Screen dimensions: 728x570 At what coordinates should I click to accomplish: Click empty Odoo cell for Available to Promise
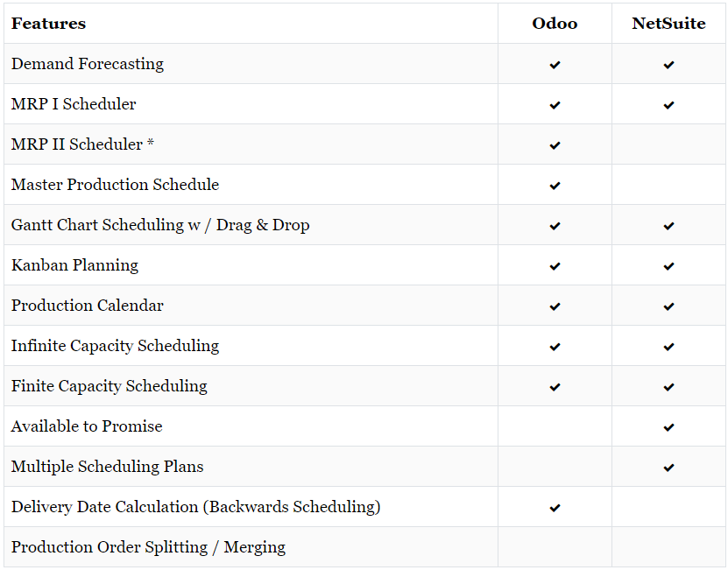click(x=555, y=426)
